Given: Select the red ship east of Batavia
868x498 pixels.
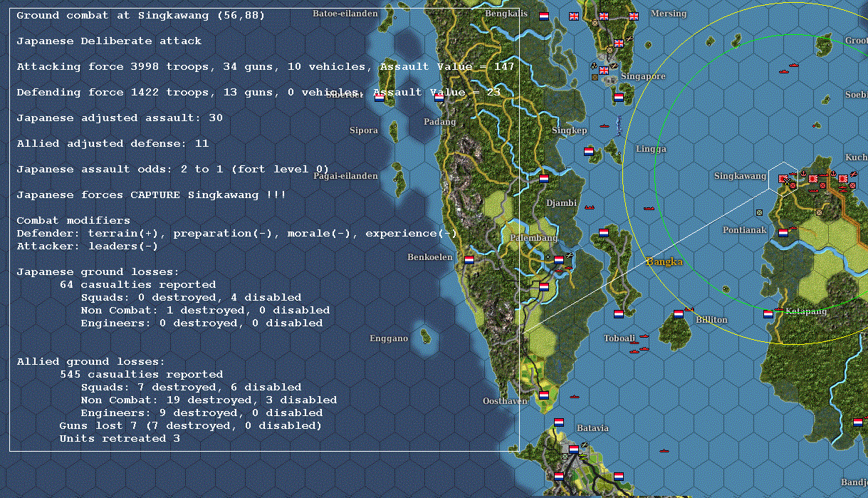Looking at the screenshot, I should point(664,451).
